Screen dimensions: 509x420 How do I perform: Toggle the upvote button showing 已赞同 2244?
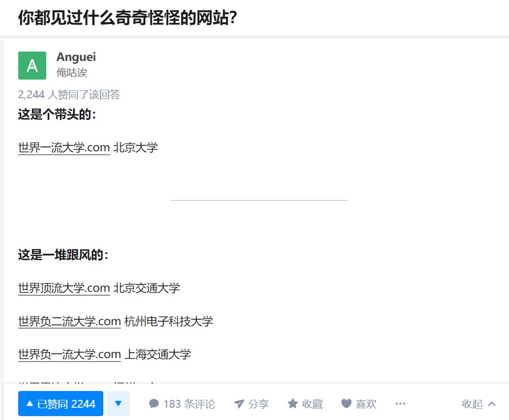click(x=60, y=403)
